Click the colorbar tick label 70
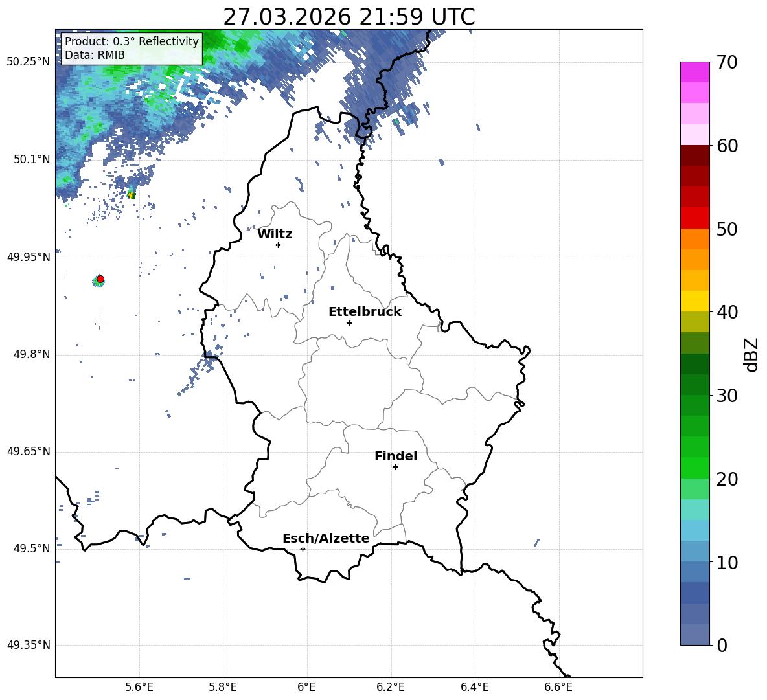This screenshot has width=767, height=700. coord(727,63)
